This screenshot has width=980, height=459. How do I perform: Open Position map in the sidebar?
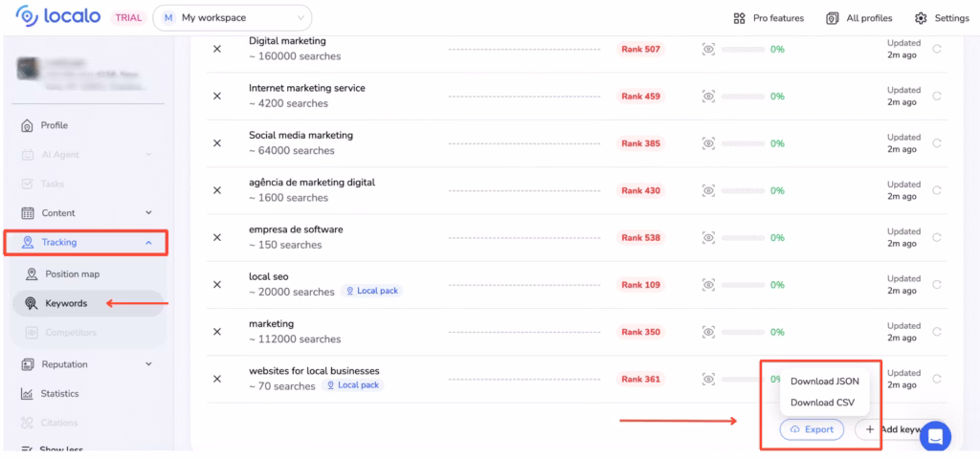click(72, 274)
